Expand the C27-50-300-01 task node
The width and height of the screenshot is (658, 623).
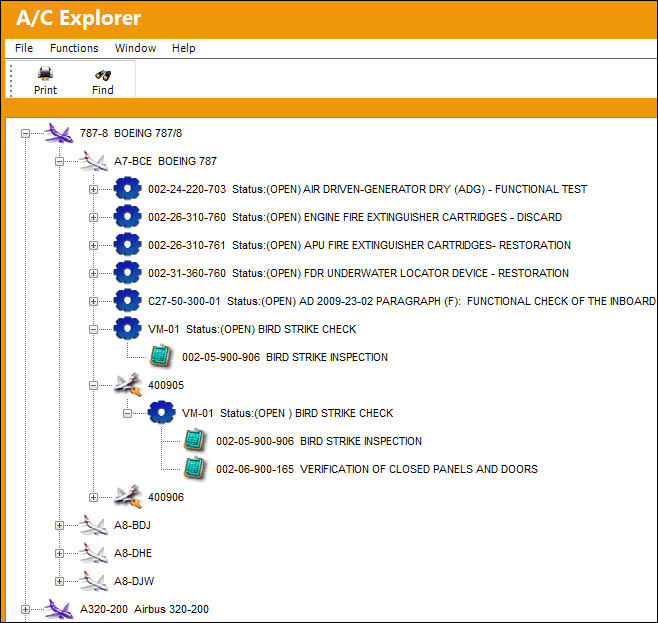pyautogui.click(x=93, y=301)
